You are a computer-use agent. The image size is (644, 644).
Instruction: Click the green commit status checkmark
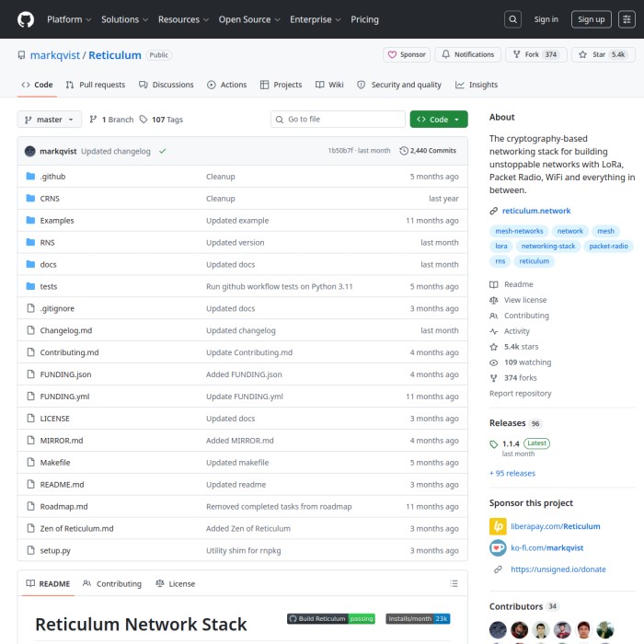point(163,150)
